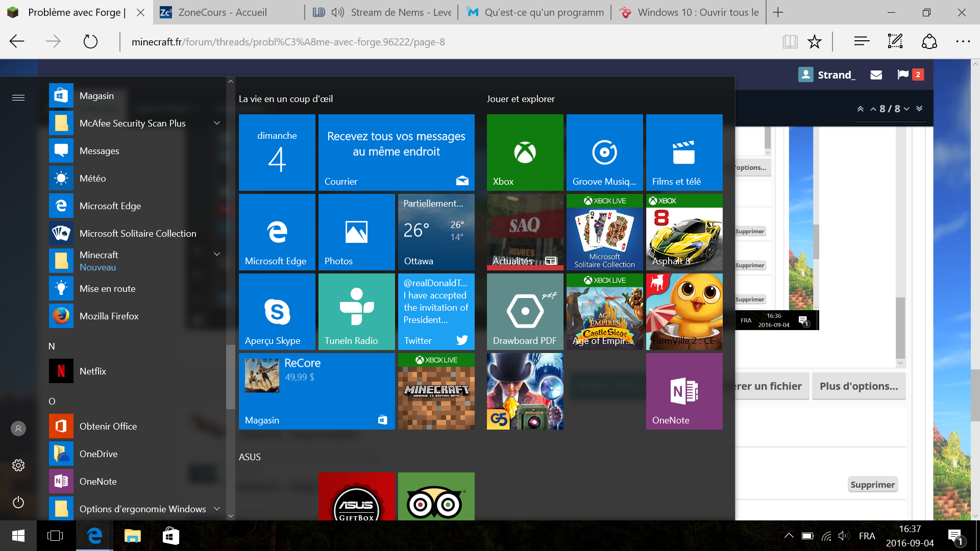The width and height of the screenshot is (980, 551).
Task: Open the Twitter live tile
Action: [436, 311]
